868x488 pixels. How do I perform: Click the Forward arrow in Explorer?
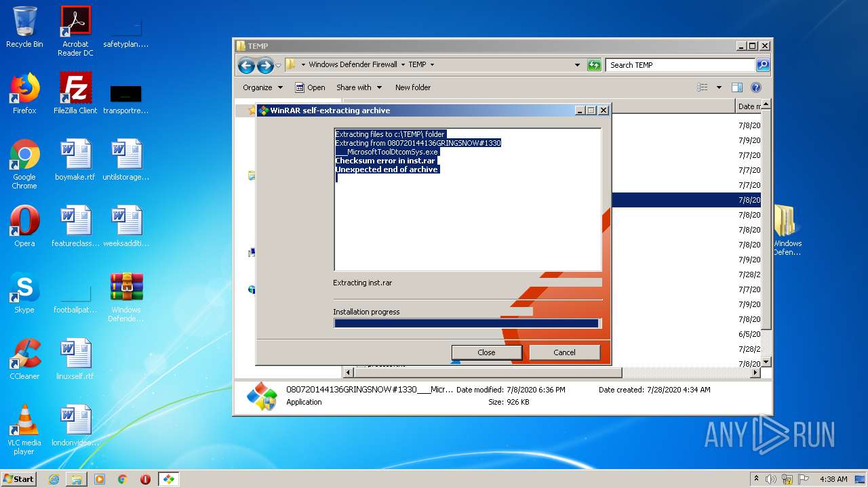tap(265, 65)
